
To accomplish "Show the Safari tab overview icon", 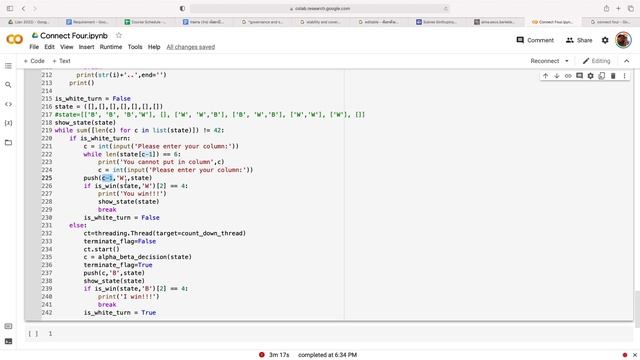I will (x=631, y=9).
